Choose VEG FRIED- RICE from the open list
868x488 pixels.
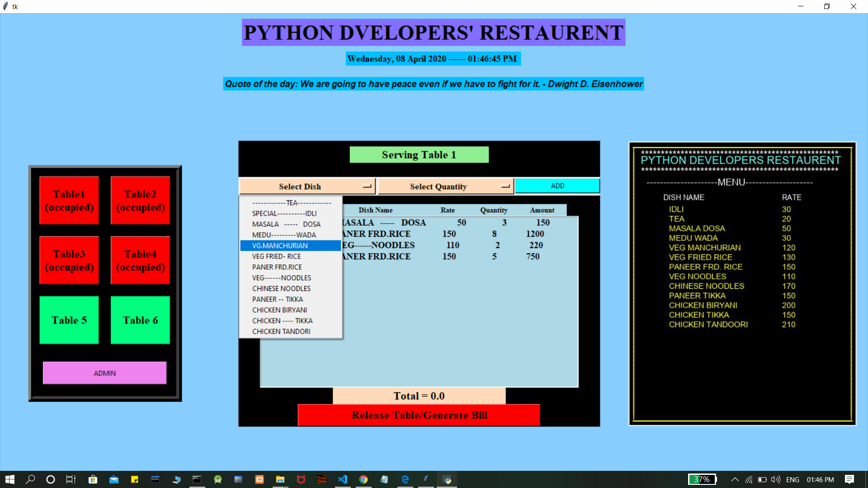pyautogui.click(x=276, y=256)
